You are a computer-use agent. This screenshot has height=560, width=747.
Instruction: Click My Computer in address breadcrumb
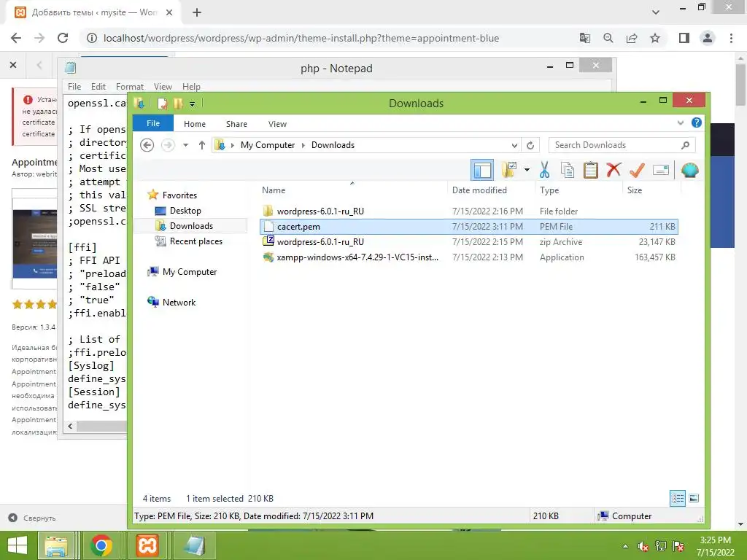coord(267,145)
